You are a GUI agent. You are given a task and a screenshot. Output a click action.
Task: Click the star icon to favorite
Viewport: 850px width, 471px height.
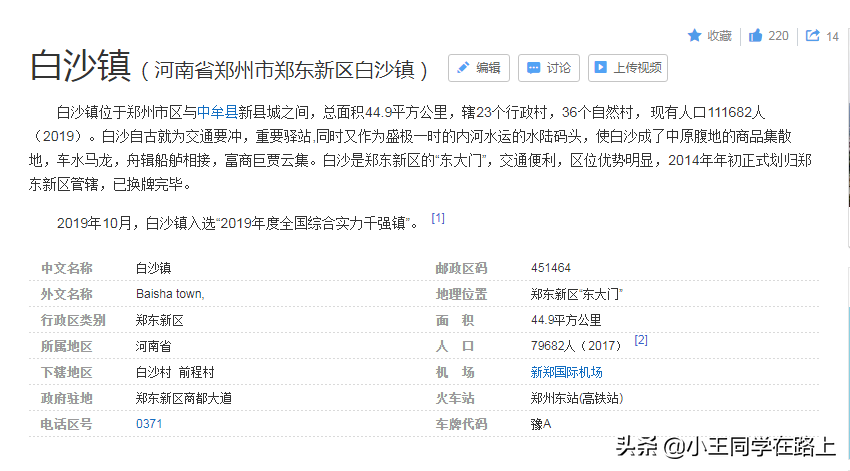[694, 36]
